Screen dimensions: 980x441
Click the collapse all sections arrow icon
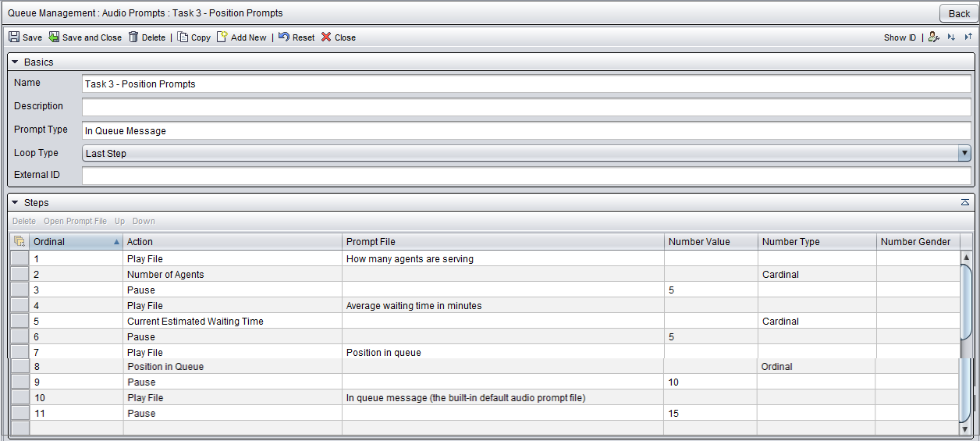pos(968,37)
